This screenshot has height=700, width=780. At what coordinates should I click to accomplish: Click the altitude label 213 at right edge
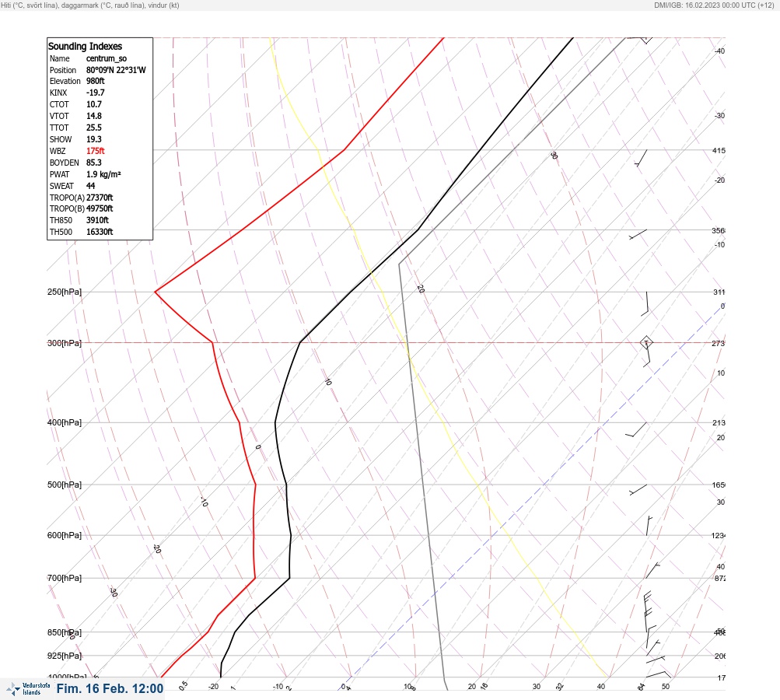[x=719, y=423]
